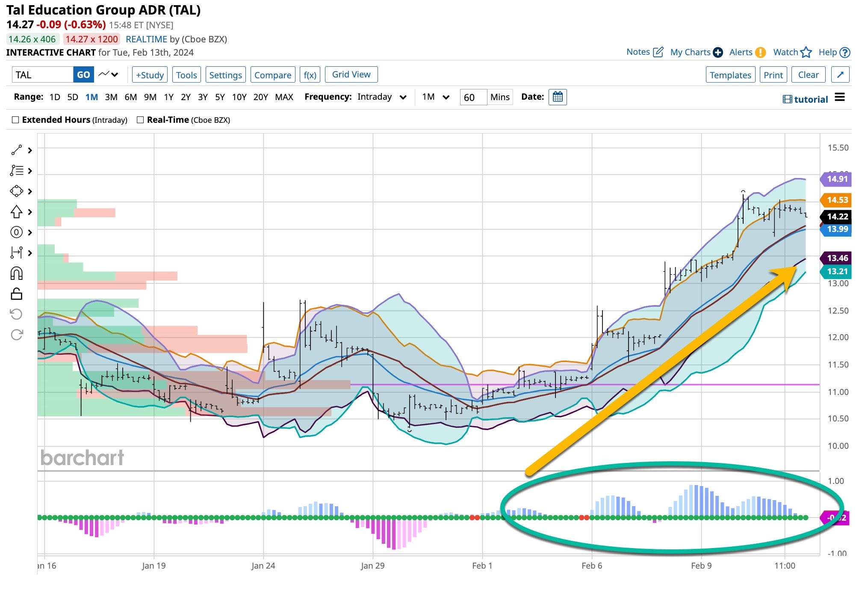Expand the shapes tool submenu chevron
Screen dimensions: 868x599
(x=30, y=191)
